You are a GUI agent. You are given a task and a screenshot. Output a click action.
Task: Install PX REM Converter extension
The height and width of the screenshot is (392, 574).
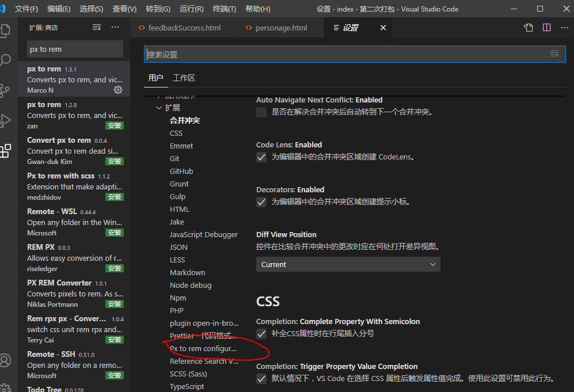[x=115, y=304]
